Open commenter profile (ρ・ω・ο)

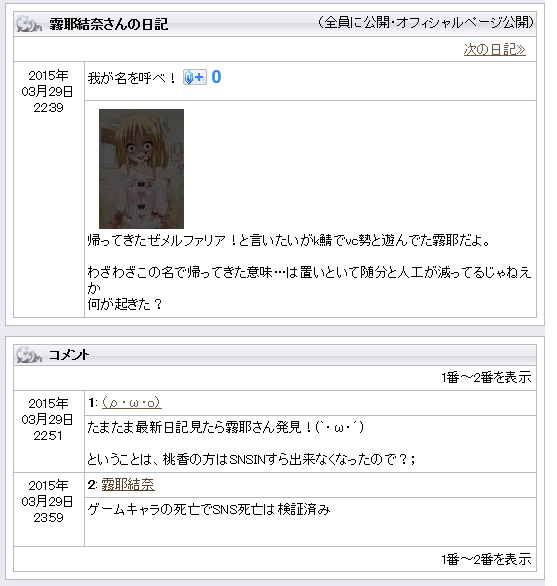pyautogui.click(x=131, y=403)
